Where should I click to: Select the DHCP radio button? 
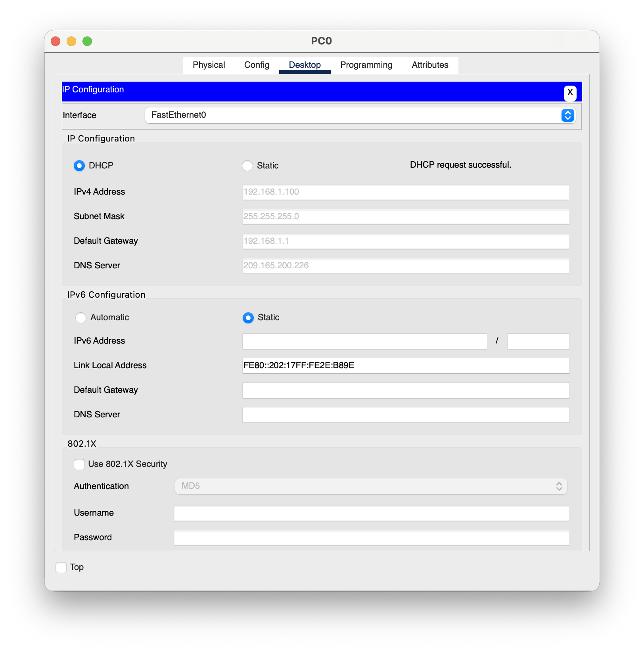click(79, 166)
